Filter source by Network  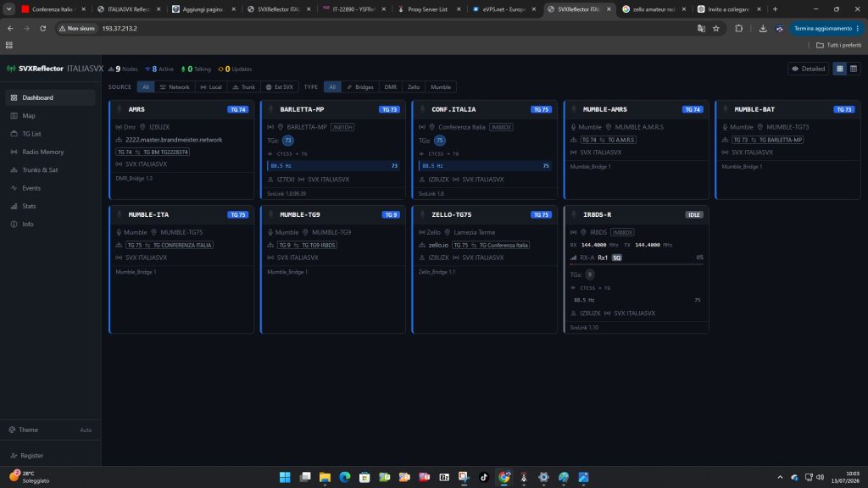click(x=175, y=87)
